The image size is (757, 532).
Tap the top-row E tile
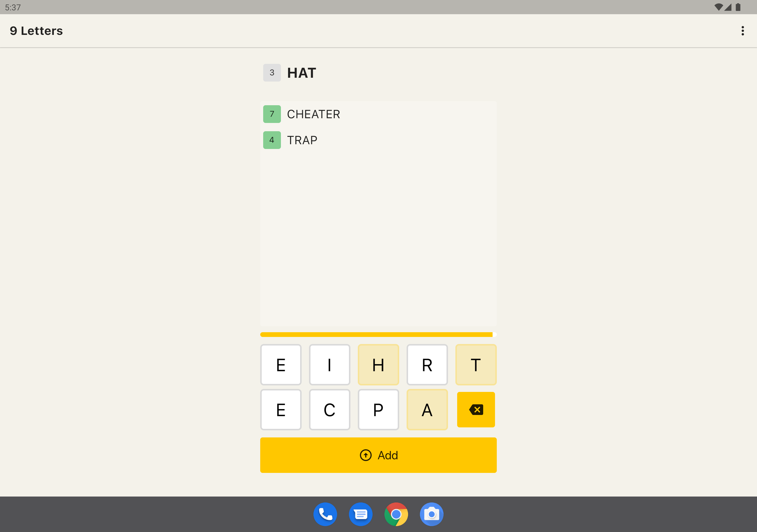[x=281, y=364]
